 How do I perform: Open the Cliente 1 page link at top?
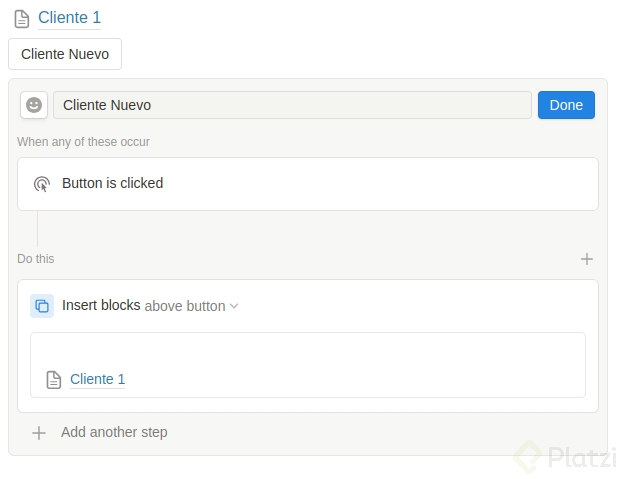point(69,18)
